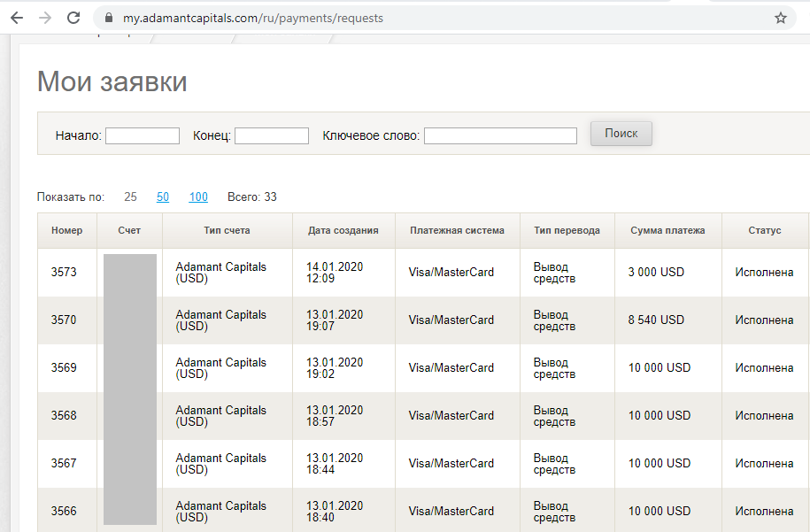Click Adamant Capitals (USD) in row 3570
810x532 pixels.
click(x=221, y=320)
